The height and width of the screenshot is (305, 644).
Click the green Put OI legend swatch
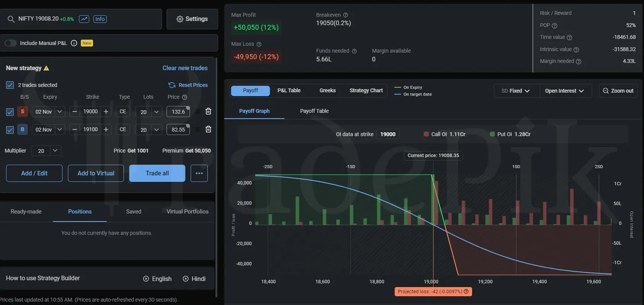(492, 134)
